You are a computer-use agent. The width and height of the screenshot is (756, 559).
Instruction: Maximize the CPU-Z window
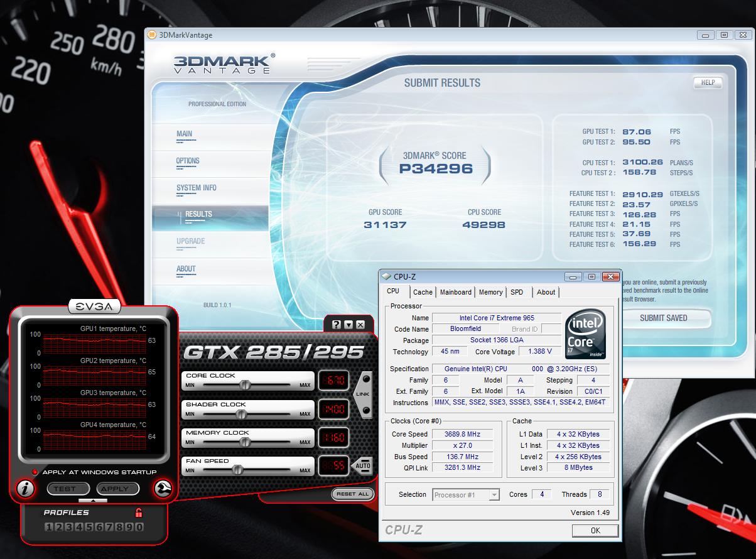(591, 276)
